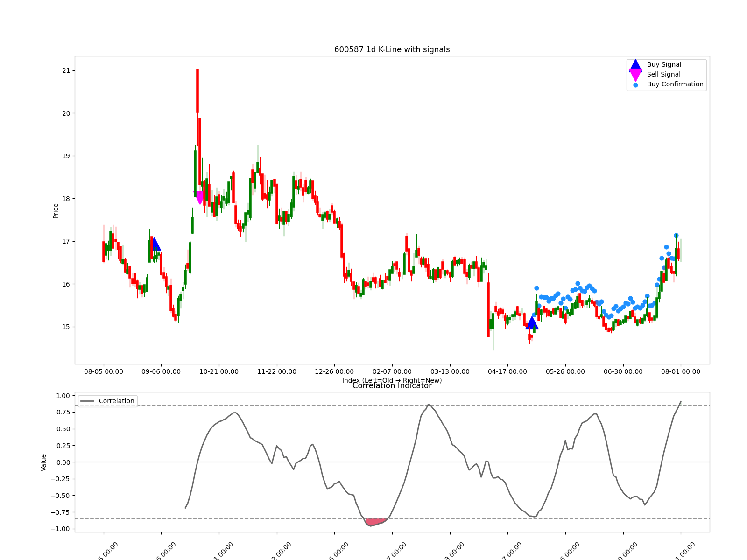Click the price tick label 19
This screenshot has height=560, width=747.
pos(66,156)
